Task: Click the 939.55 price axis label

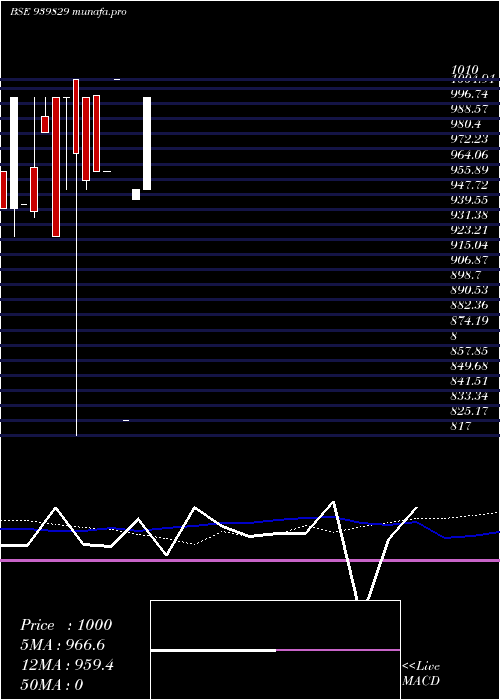Action: coord(469,200)
